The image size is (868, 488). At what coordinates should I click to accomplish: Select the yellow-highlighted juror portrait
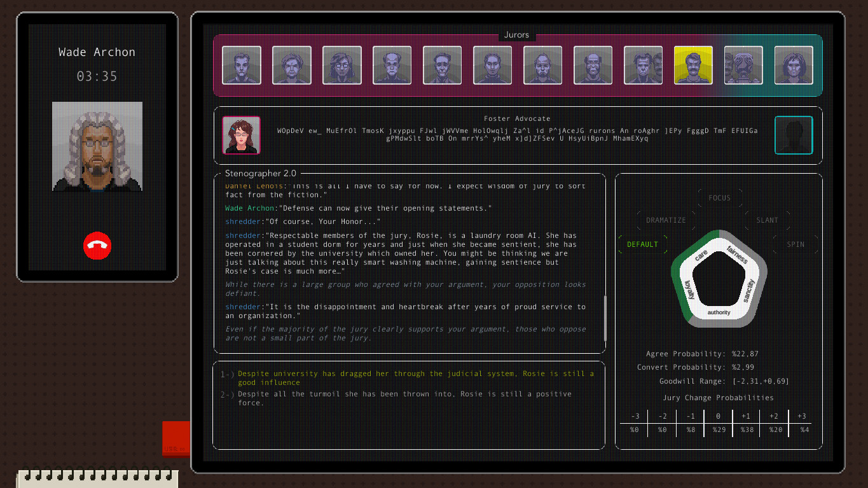[692, 65]
